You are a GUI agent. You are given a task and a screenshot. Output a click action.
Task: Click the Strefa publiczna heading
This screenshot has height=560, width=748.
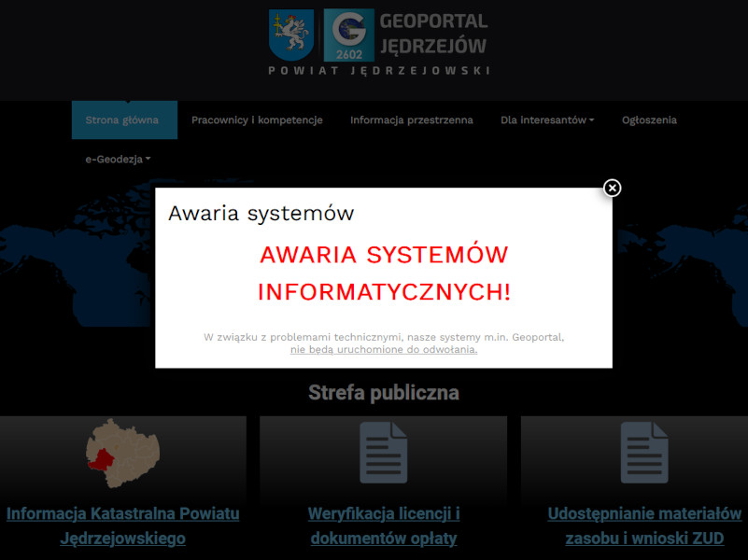[384, 393]
